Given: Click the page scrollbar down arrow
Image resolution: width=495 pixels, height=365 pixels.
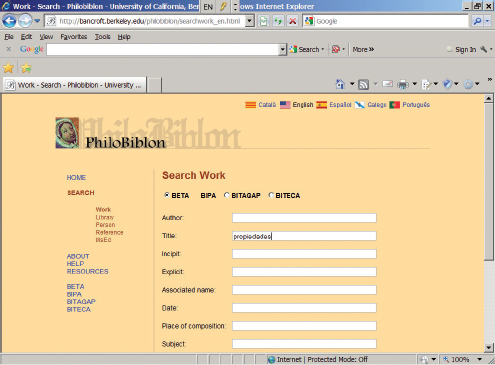Looking at the screenshot, I should tap(489, 348).
